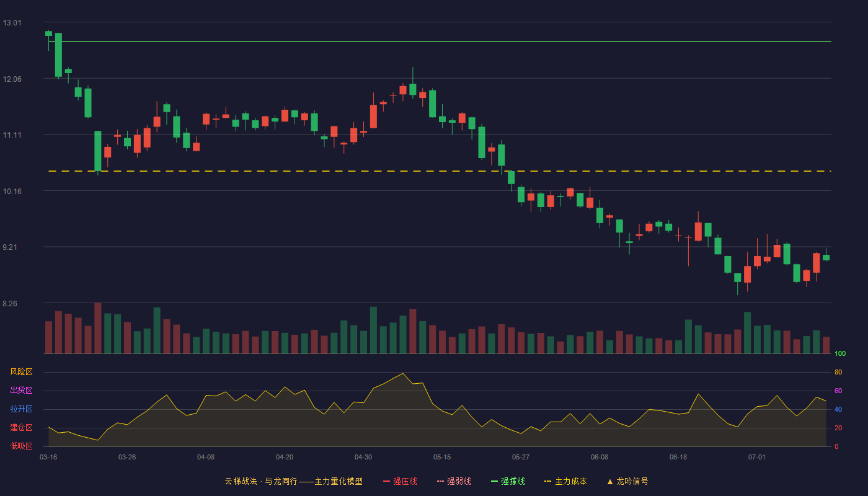Select the 风险区 zone label
This screenshot has width=868, height=496.
point(21,372)
